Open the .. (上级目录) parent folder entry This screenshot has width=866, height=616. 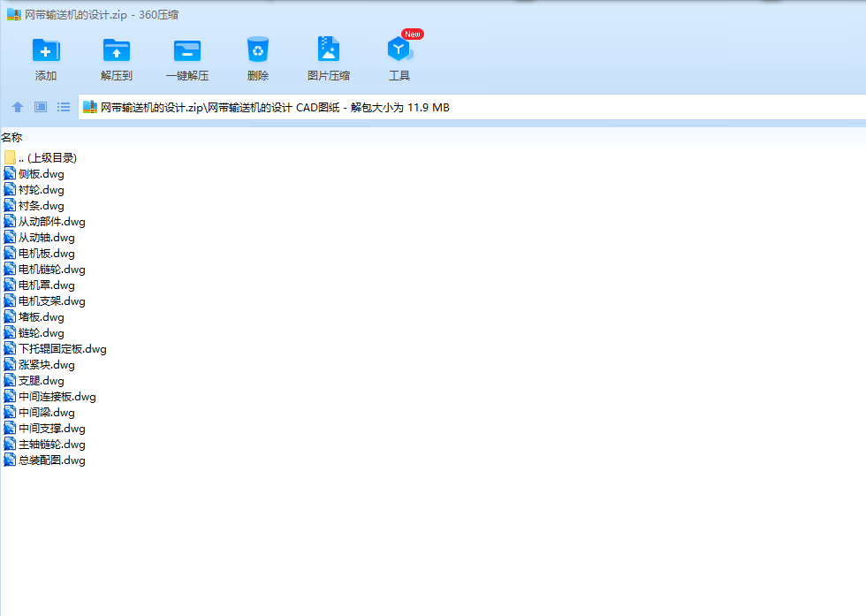pyautogui.click(x=41, y=158)
